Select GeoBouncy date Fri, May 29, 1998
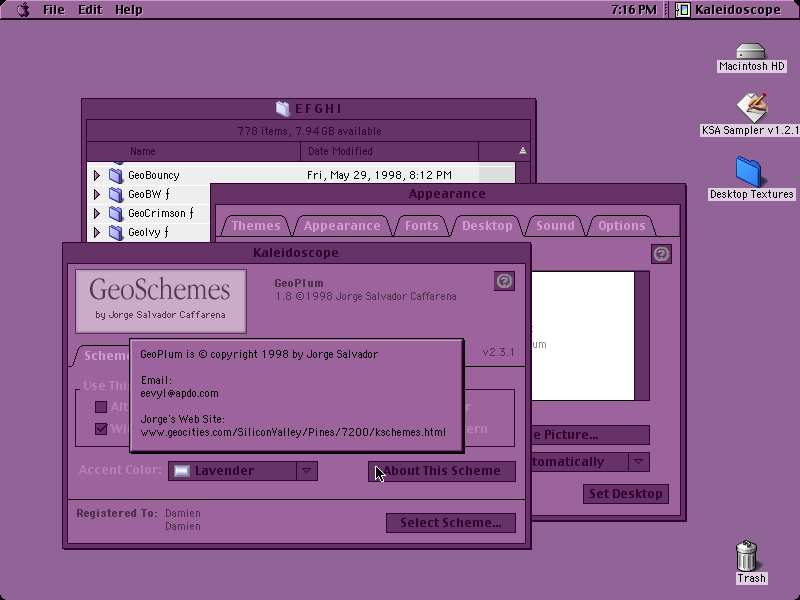Viewport: 800px width, 600px height. point(379,176)
